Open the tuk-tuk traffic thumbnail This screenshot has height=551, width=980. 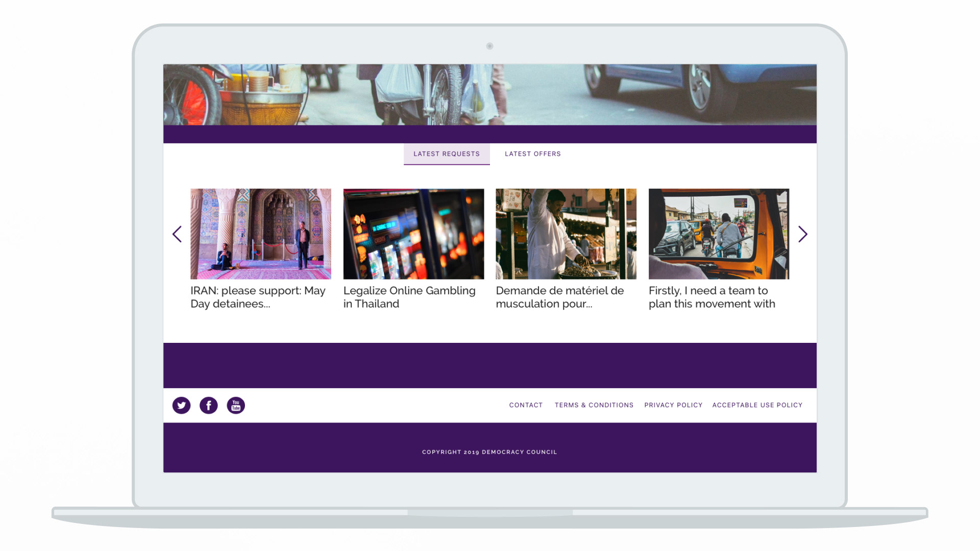pos(719,234)
